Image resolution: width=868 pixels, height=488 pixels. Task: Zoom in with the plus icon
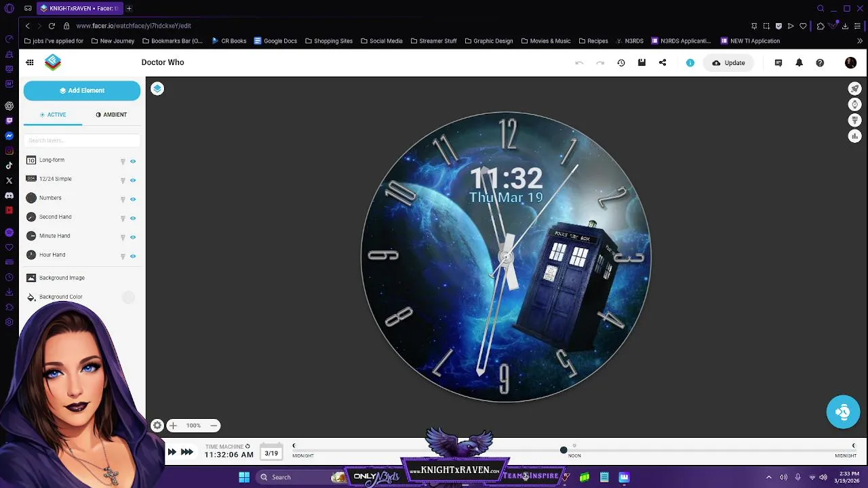pyautogui.click(x=173, y=426)
